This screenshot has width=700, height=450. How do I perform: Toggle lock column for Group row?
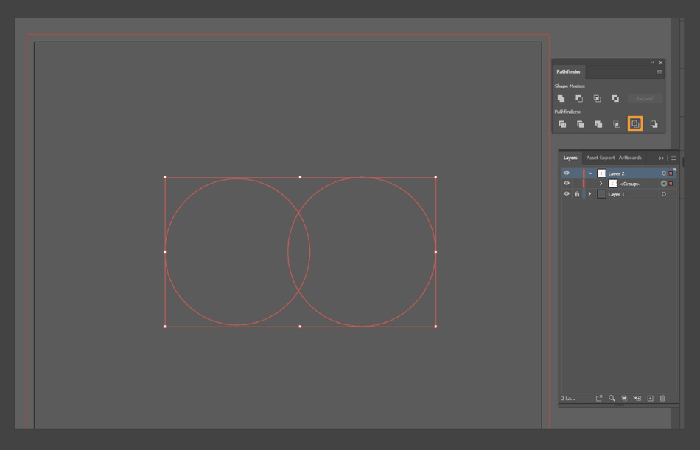[x=577, y=183]
